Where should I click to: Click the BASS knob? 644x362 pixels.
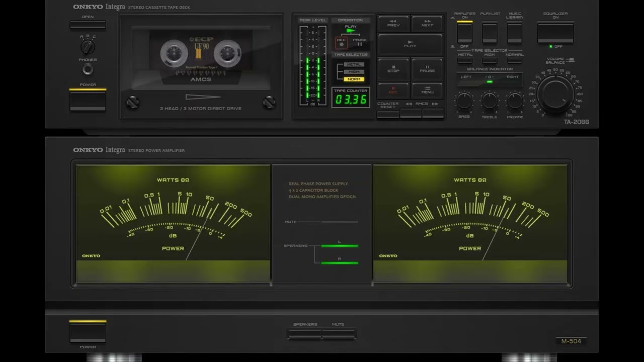pos(464,101)
